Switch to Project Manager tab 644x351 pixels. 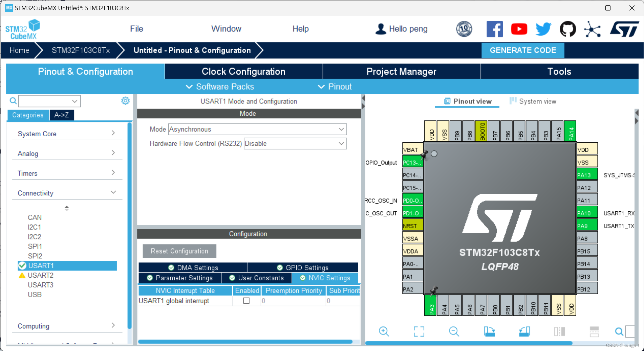point(402,71)
